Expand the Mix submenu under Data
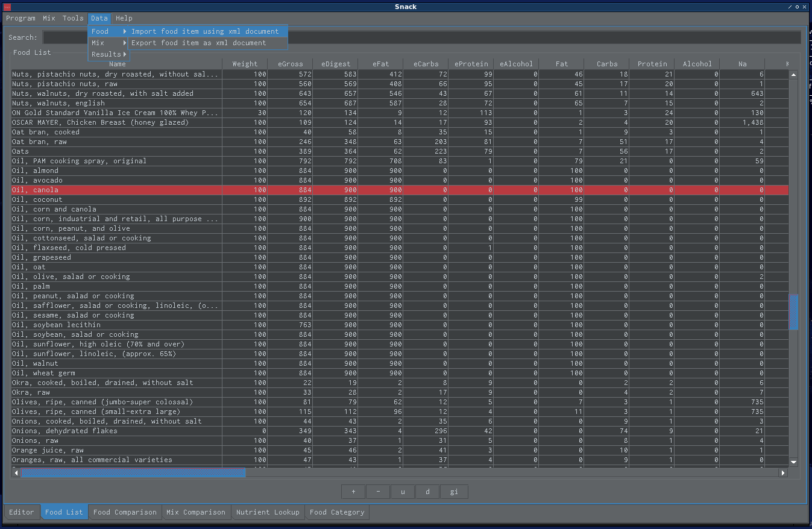The image size is (812, 529). tap(109, 43)
